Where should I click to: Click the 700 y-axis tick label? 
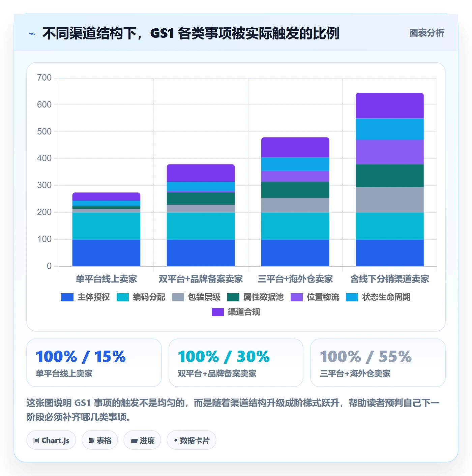pos(44,78)
